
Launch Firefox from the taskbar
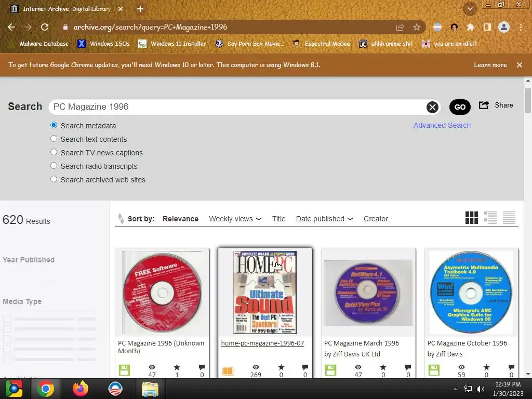81,389
